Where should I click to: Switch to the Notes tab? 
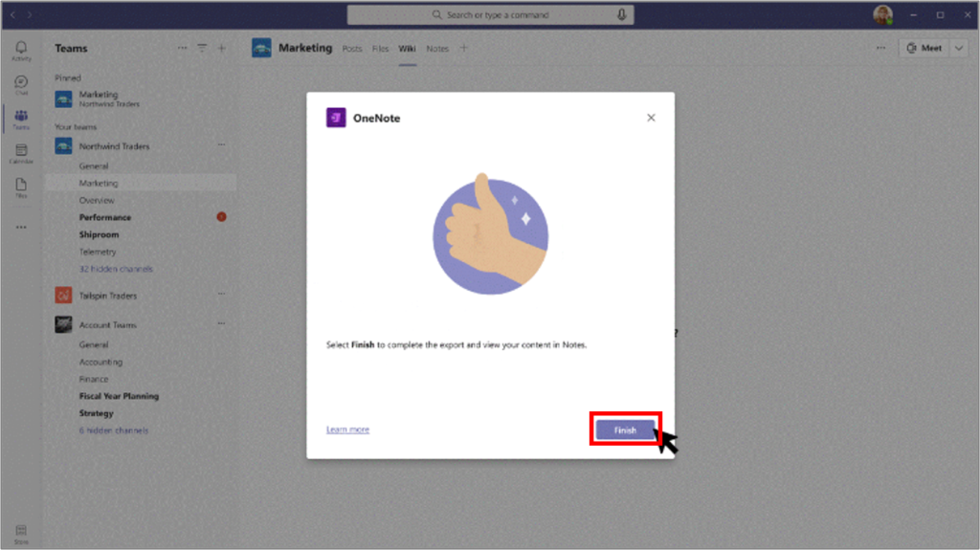437,49
